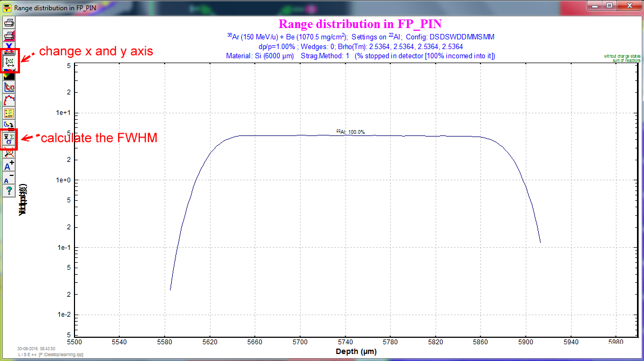The image size is (644, 361).
Task: Open help with the question mark icon
Action: [9, 191]
